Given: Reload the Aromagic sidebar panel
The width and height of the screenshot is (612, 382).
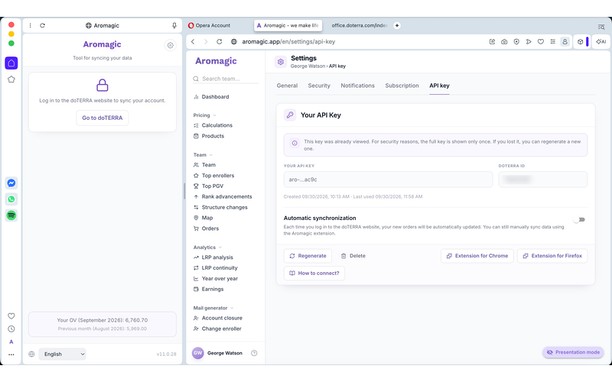Looking at the screenshot, I should (x=43, y=25).
